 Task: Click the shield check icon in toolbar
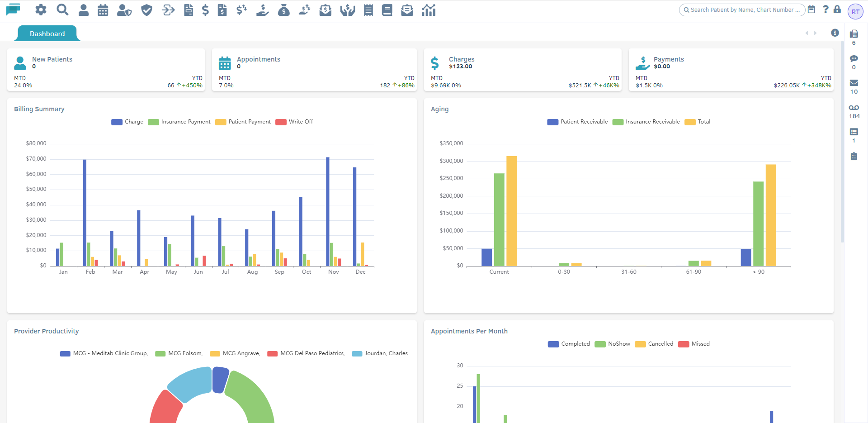(146, 10)
